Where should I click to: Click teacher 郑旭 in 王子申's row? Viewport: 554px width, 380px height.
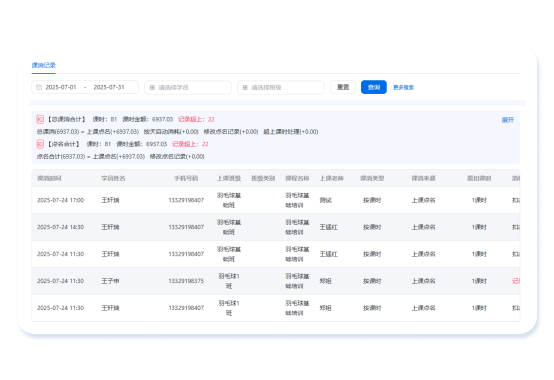coord(325,281)
